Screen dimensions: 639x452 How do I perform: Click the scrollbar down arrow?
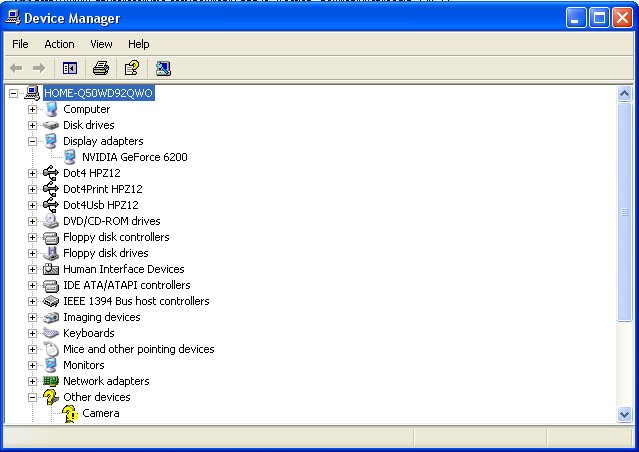pos(625,414)
